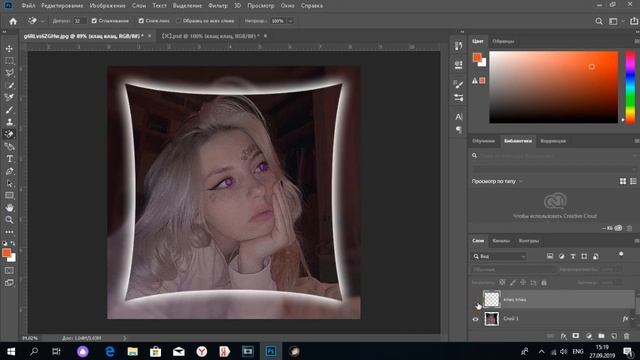Image resolution: width=640 pixels, height=360 pixels.
Task: Select the Type tool
Action: (9, 159)
